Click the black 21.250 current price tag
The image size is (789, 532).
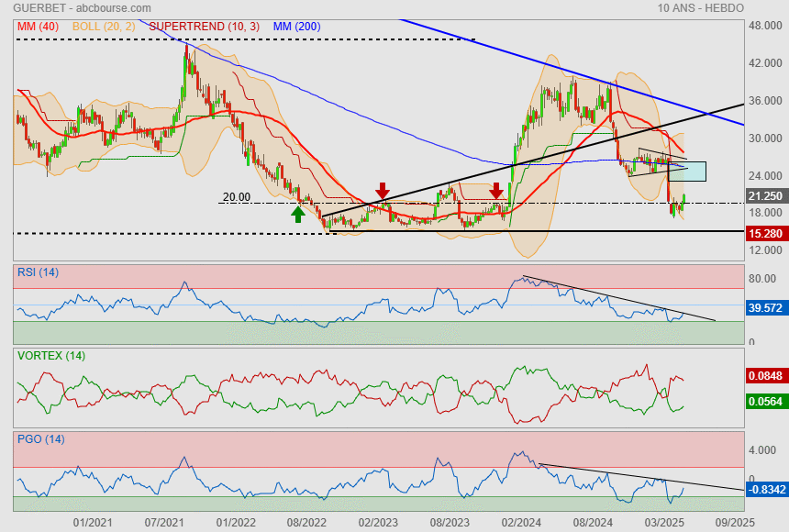click(765, 196)
